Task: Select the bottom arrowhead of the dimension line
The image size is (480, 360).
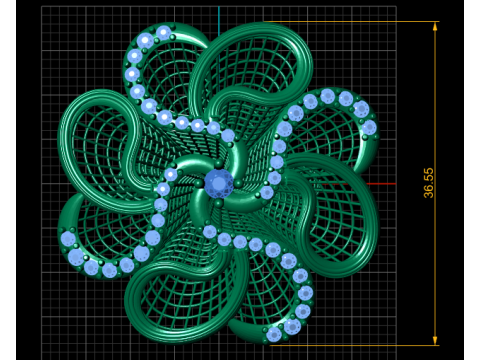Action: click(435, 340)
